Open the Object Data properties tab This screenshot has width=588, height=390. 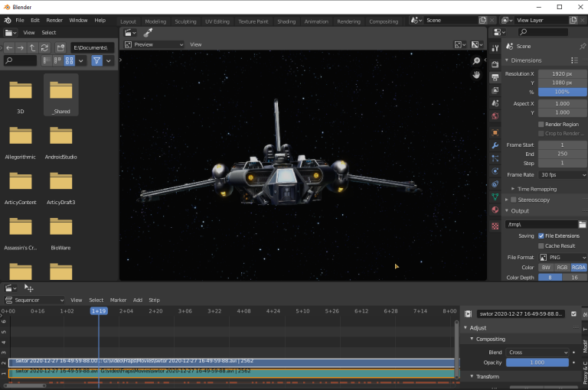[x=495, y=197]
